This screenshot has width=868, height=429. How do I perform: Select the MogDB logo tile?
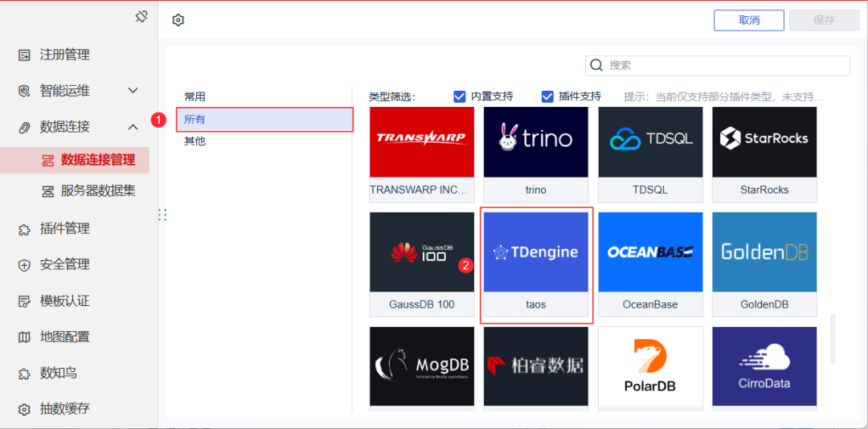[x=422, y=366]
